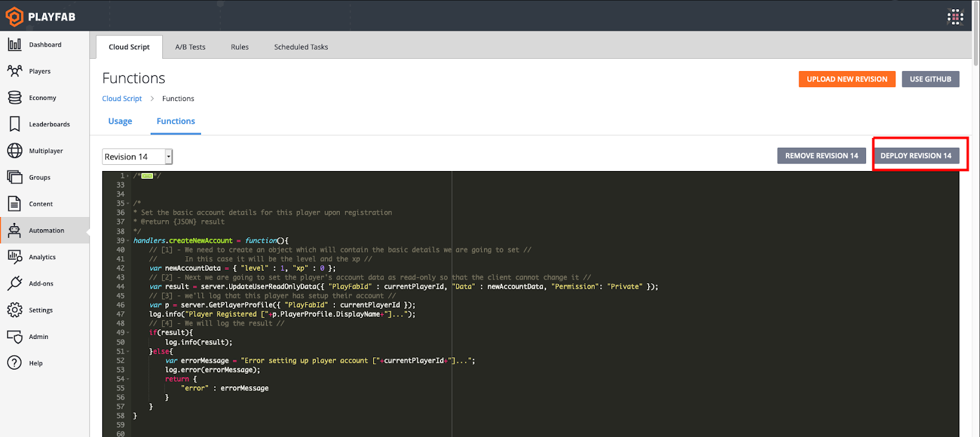The image size is (980, 437).
Task: Follow the Cloud Script breadcrumb link
Action: click(x=122, y=99)
